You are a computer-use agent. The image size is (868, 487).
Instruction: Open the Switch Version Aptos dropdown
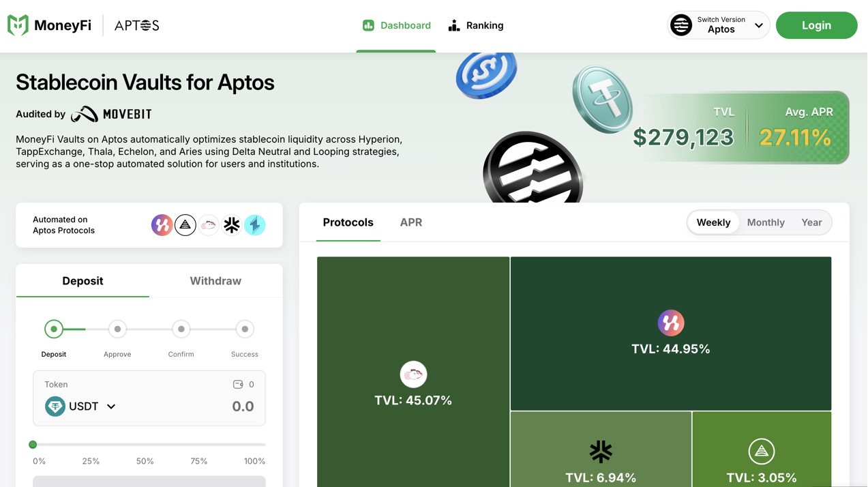coord(718,25)
